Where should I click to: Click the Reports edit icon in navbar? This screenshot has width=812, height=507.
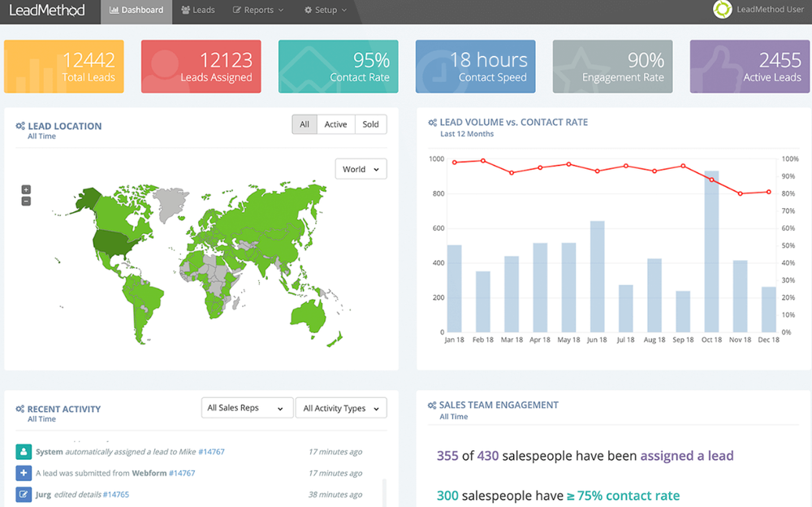point(236,10)
